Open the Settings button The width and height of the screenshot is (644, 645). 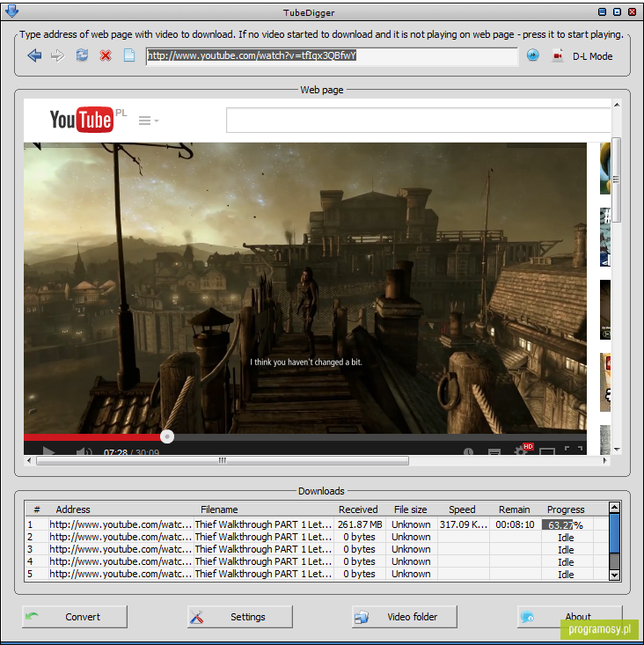click(x=240, y=617)
